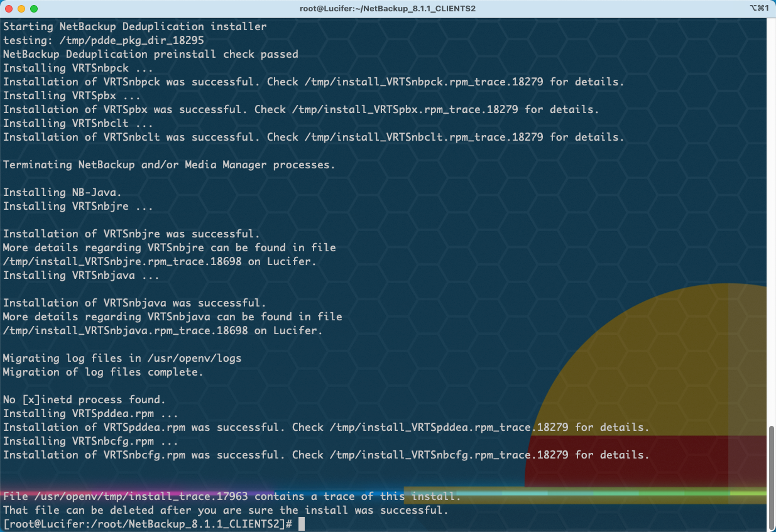Click 'Terminating NetBackup and/or Media Manager processes.'
The width and height of the screenshot is (776, 532).
click(x=170, y=165)
